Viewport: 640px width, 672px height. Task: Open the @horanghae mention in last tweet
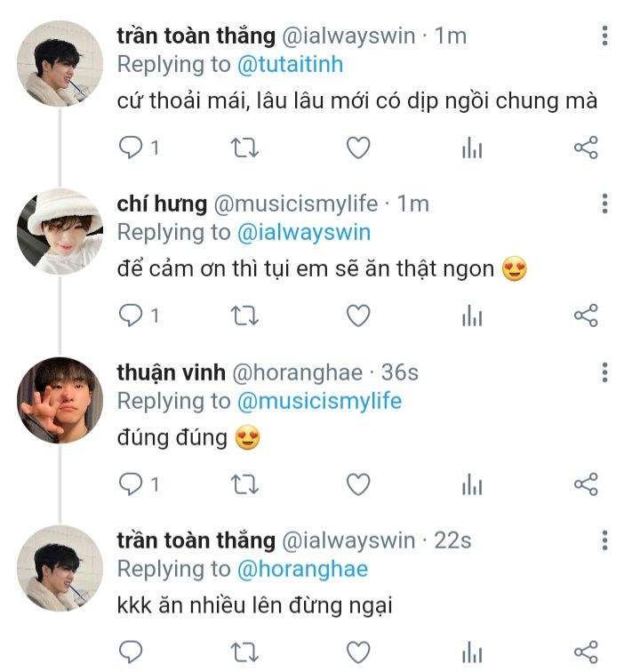[302, 569]
